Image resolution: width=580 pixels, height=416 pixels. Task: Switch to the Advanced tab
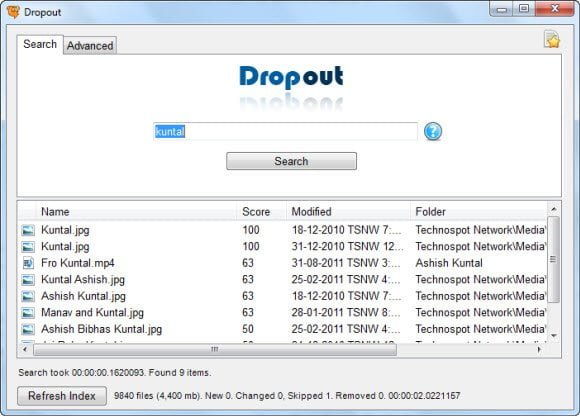(x=90, y=46)
